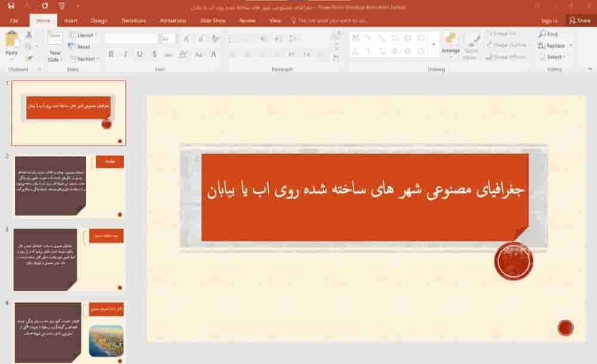Toggle Bold formatting
Image resolution: width=597 pixels, height=364 pixels.
[111, 54]
